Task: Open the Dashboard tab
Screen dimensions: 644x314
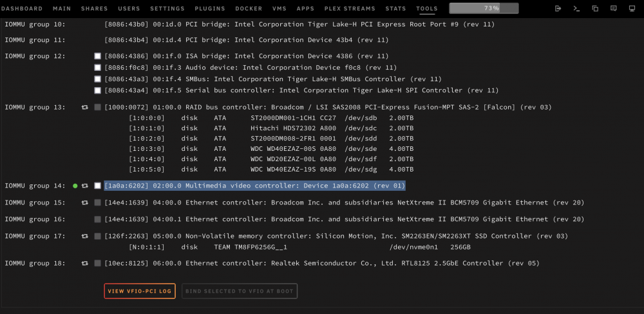Action: 22,8
